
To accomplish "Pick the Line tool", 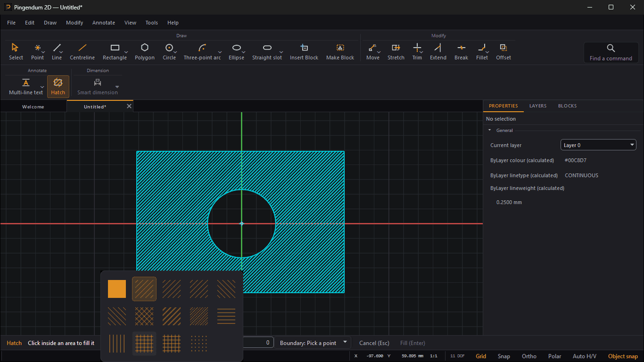I will pos(57,51).
